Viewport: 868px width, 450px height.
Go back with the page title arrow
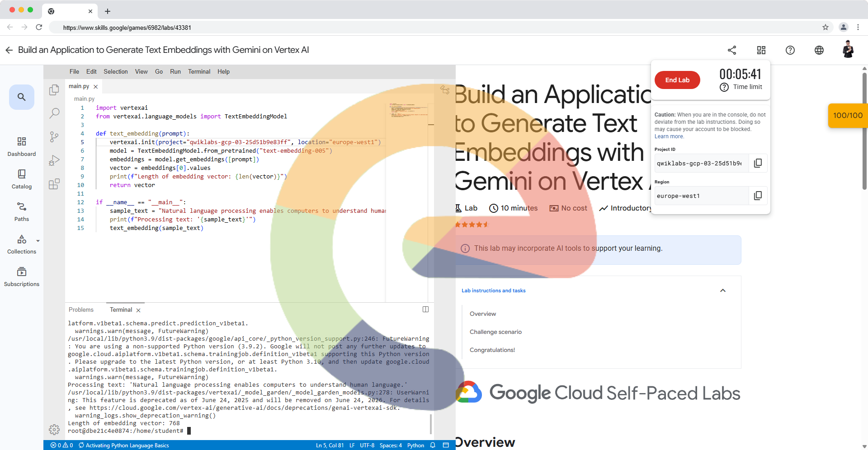(x=9, y=50)
